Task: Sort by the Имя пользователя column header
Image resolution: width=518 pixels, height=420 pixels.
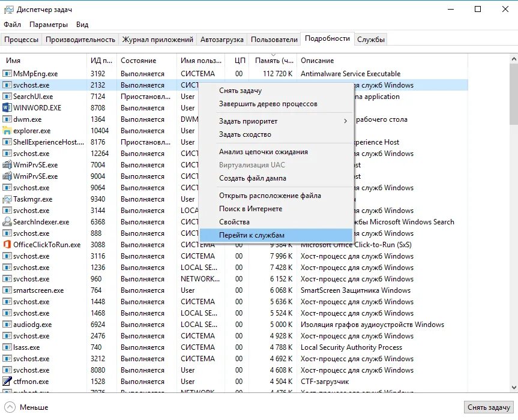Action: point(201,61)
